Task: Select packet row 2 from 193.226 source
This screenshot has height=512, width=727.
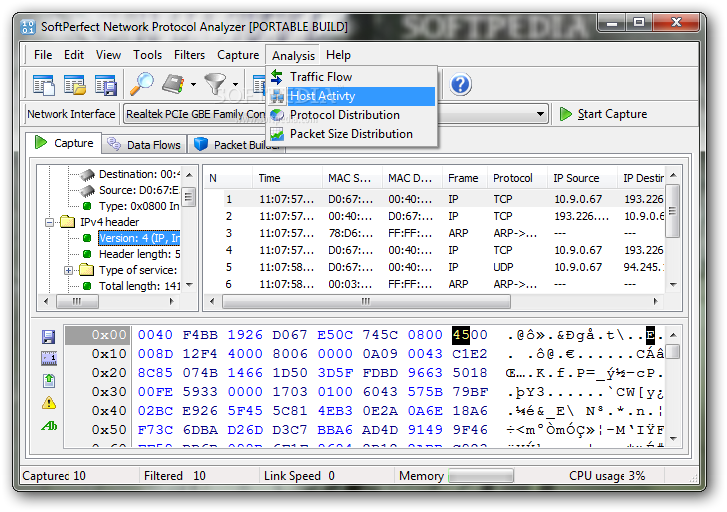Action: tap(434, 216)
